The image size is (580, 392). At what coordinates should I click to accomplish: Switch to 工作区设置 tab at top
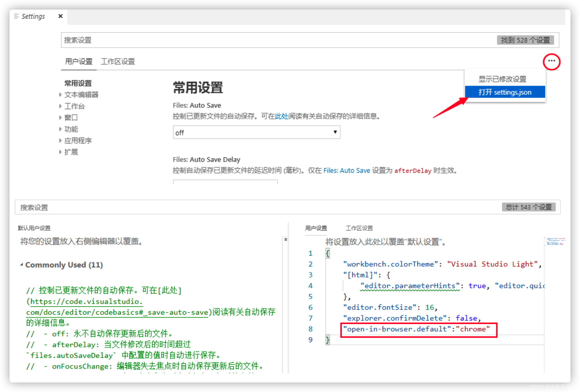pyautogui.click(x=118, y=61)
